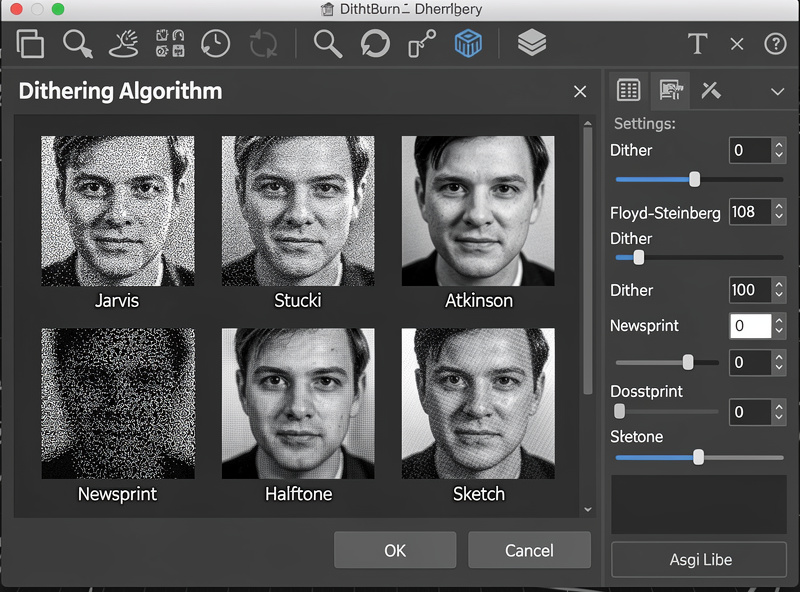Select the node connector path tool
800x592 pixels.
point(422,43)
